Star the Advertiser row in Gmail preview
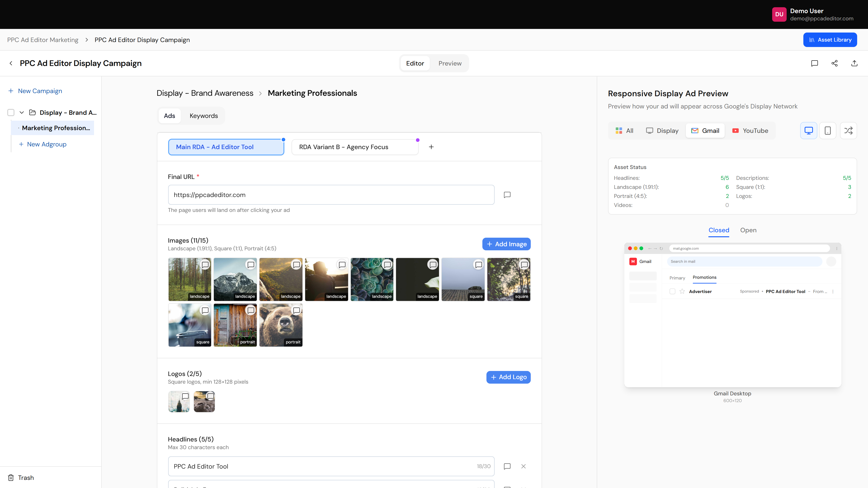Image resolution: width=868 pixels, height=488 pixels. click(682, 291)
